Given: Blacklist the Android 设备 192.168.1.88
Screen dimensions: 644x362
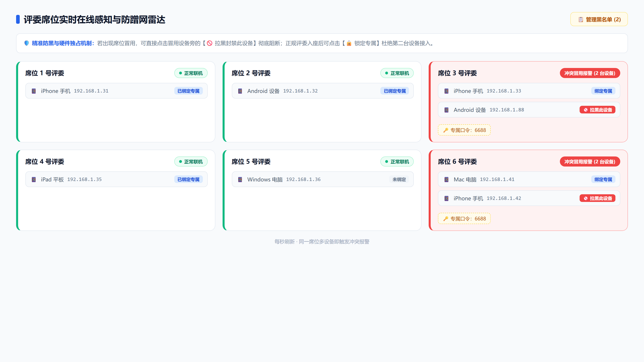Looking at the screenshot, I should (597, 110).
